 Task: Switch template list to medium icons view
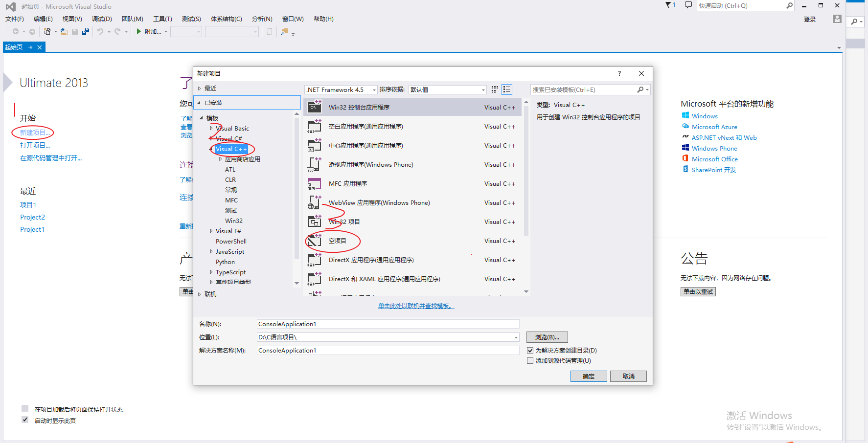(x=507, y=89)
